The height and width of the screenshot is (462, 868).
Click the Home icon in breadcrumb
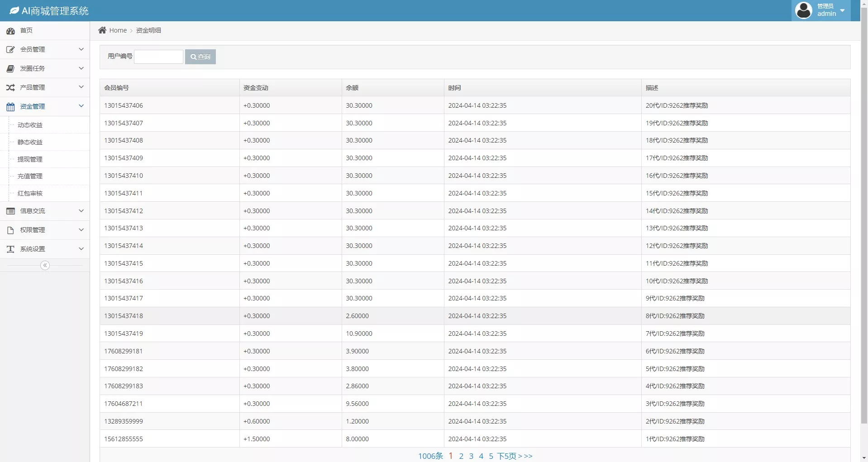point(102,30)
